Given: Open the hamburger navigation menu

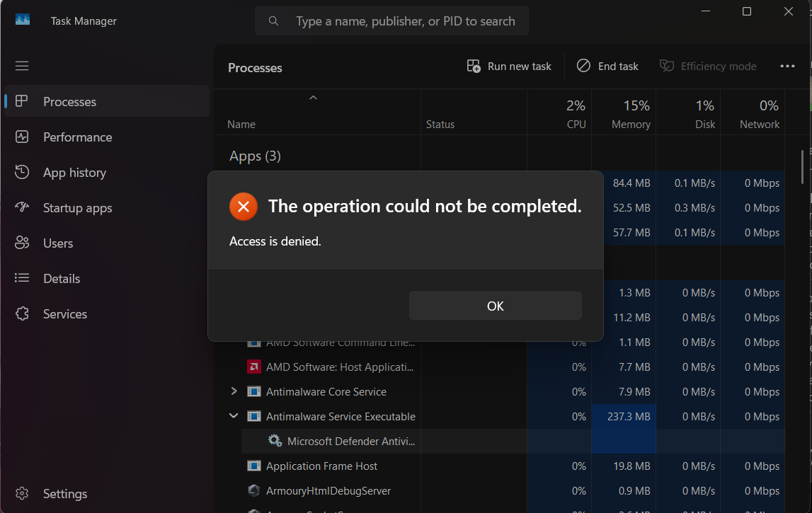Looking at the screenshot, I should (x=22, y=66).
